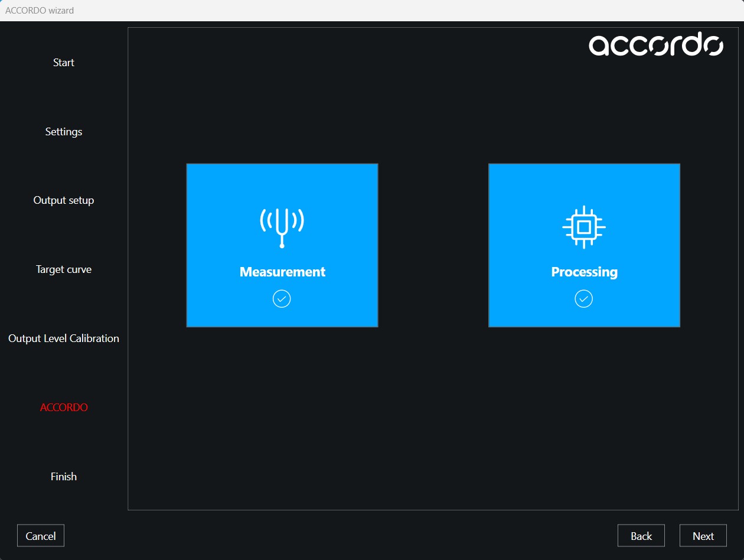
Task: Click the checkmark circle under Measurement
Action: [x=282, y=299]
